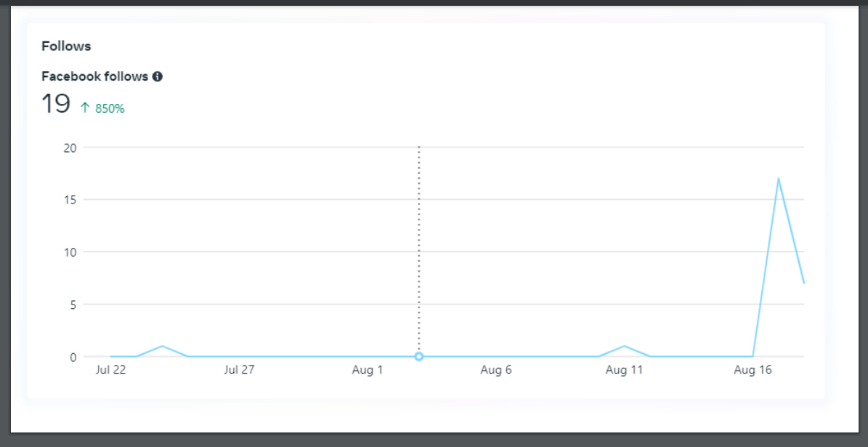
Task: Click the Aug 11 axis label
Action: [x=624, y=370]
